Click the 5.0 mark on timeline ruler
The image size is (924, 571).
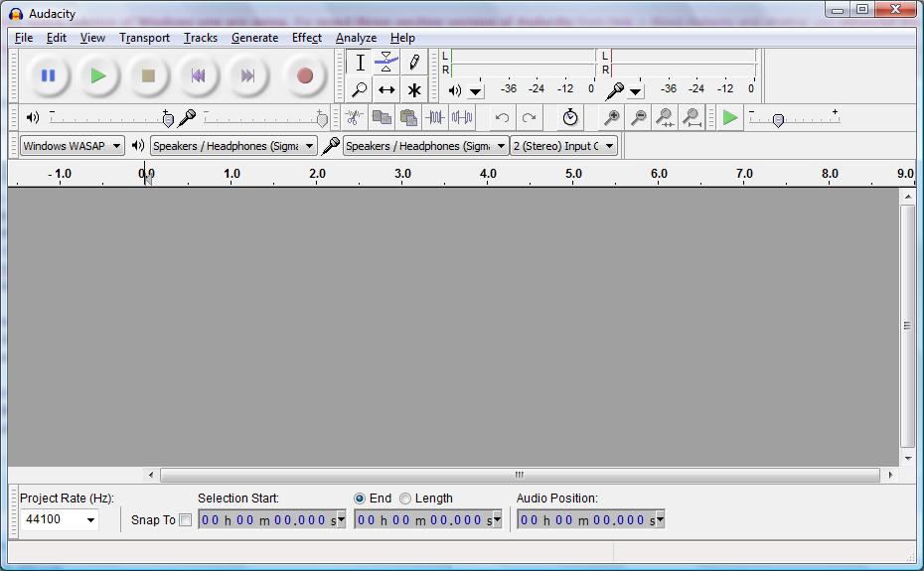click(573, 174)
